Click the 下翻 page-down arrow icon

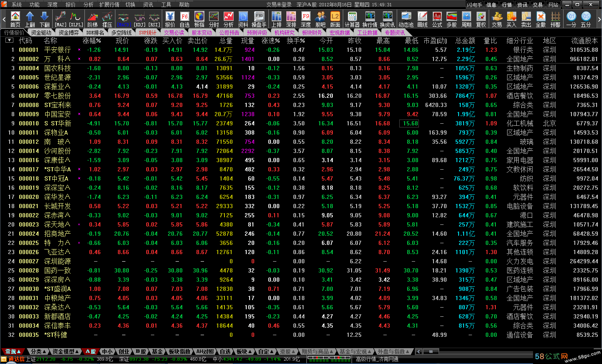(x=45, y=19)
